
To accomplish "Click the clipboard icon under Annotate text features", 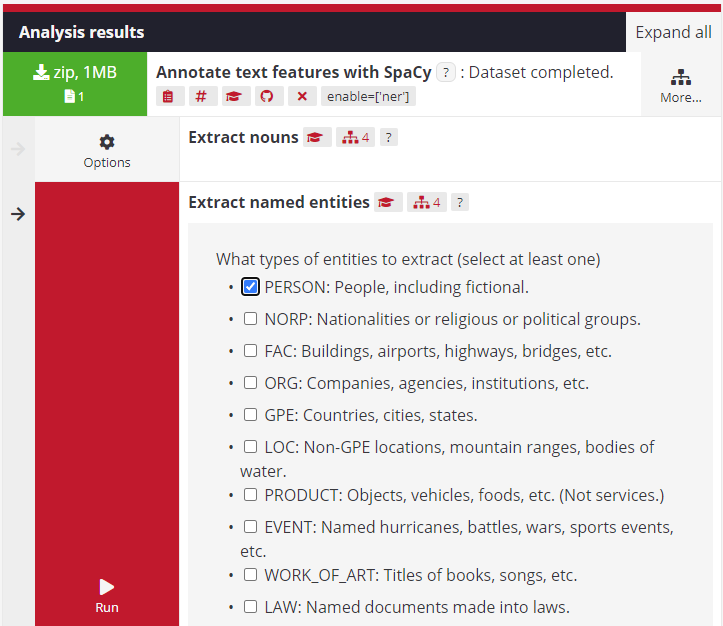I will 170,96.
